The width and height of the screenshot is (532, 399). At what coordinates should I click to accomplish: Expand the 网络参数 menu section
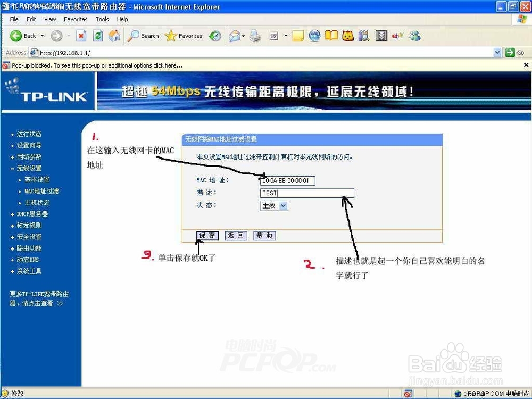tap(13, 157)
